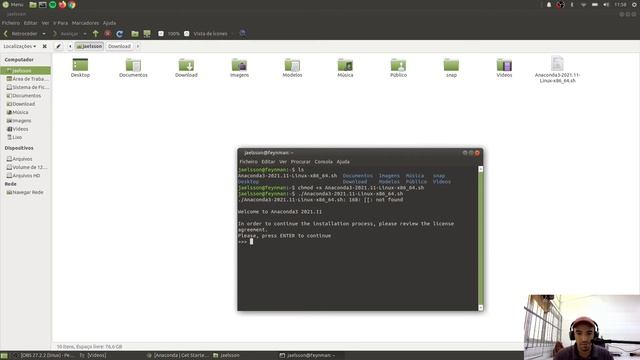The height and width of the screenshot is (360, 640).
Task: Click search icon in file manager toolbar
Action: tap(243, 33)
